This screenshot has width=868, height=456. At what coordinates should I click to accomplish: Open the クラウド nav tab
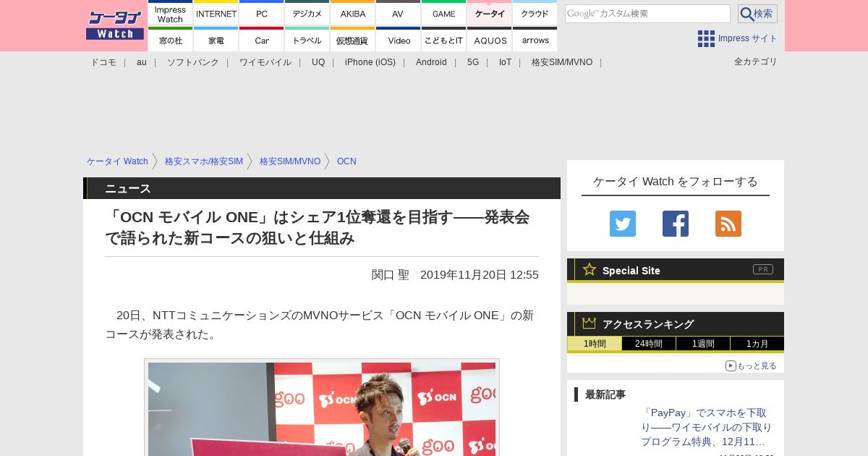click(x=535, y=13)
